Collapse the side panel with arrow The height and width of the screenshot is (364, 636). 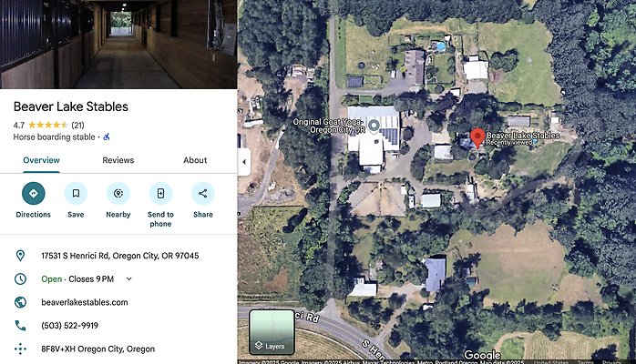point(244,162)
